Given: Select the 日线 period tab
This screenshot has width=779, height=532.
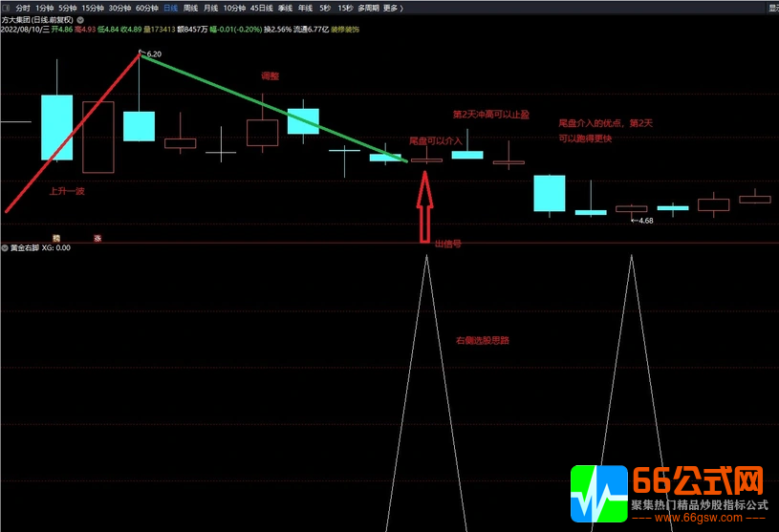Looking at the screenshot, I should (170, 8).
